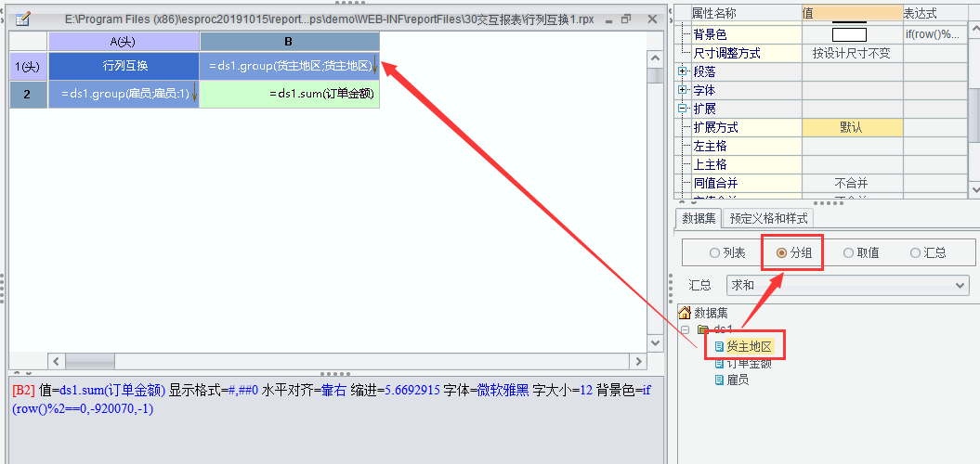Expand the 段落 property group

(x=683, y=71)
